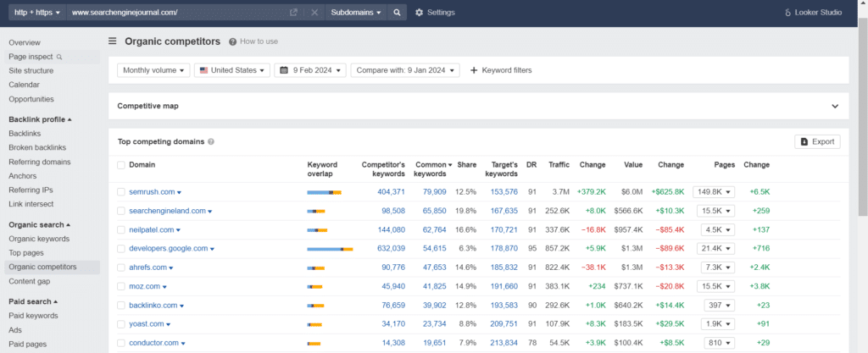The width and height of the screenshot is (868, 353).
Task: Open Paid keywords in sidebar
Action: click(x=33, y=316)
